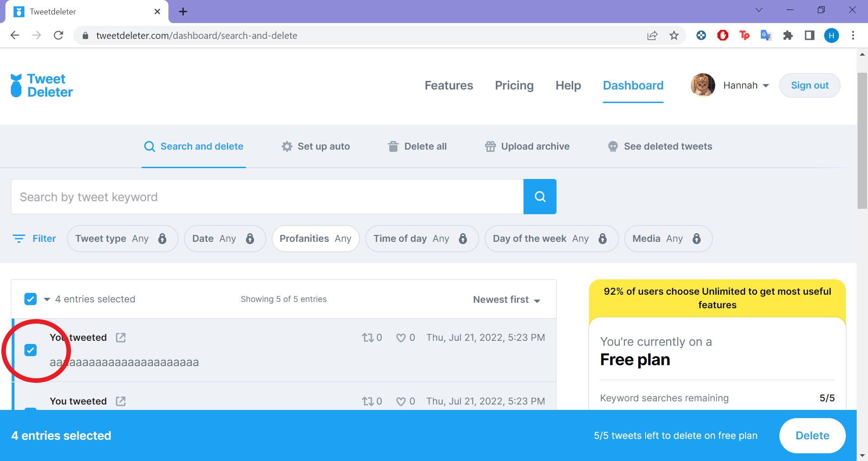Click the Sign out button
This screenshot has width=868, height=461.
click(x=810, y=85)
